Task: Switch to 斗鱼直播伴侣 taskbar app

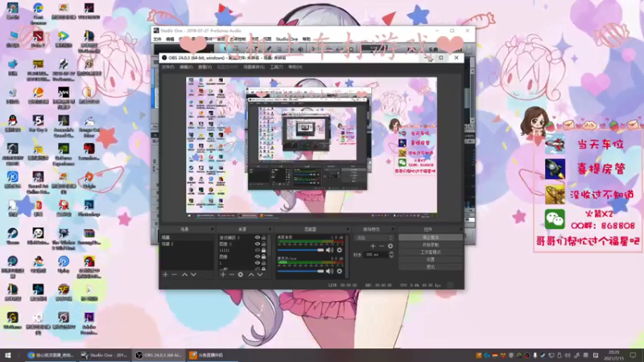Action: point(211,355)
